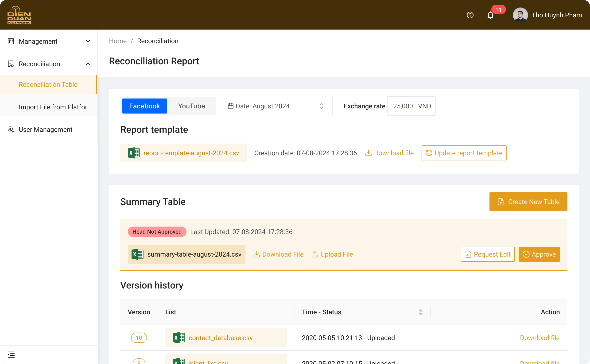Collapse sidebar using bottom menu icon
This screenshot has width=590, height=364.
[11, 354]
